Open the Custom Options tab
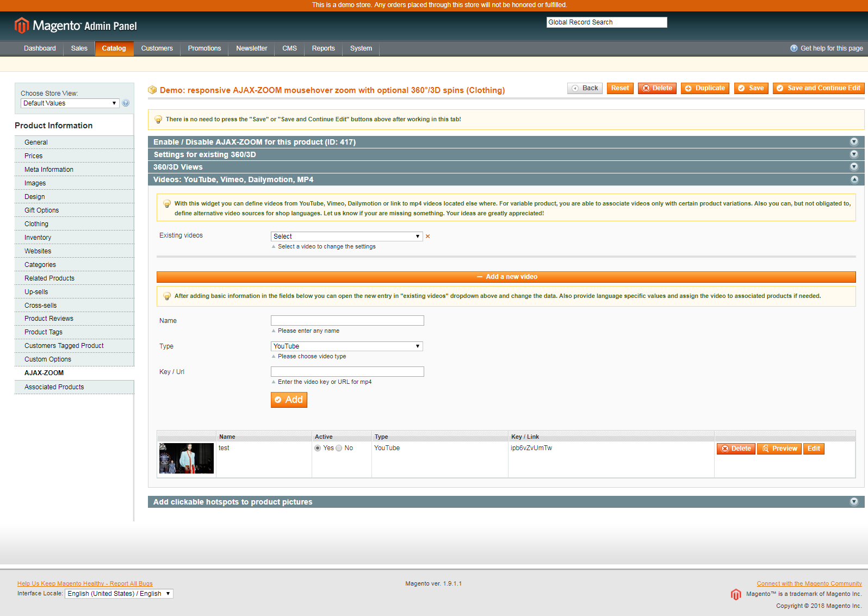 click(74, 359)
